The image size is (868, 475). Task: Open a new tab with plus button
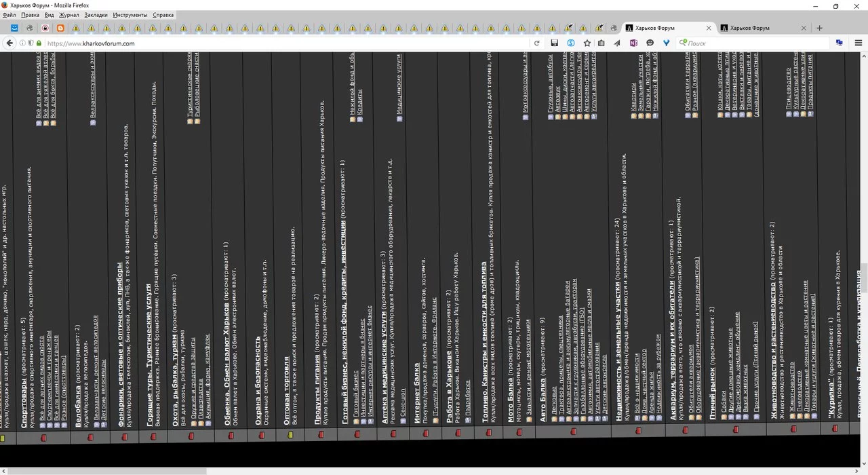click(x=819, y=28)
